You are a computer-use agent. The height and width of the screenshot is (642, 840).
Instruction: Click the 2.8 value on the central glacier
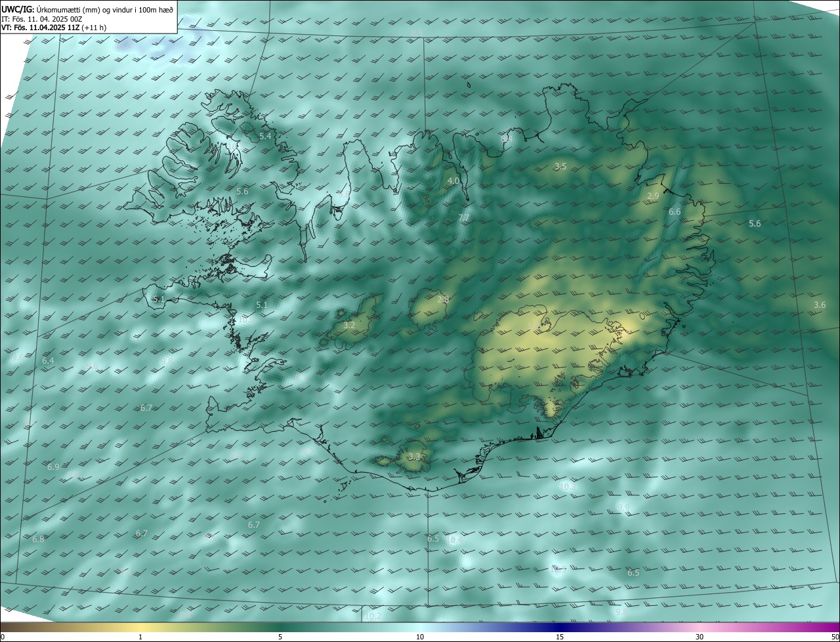pyautogui.click(x=443, y=300)
